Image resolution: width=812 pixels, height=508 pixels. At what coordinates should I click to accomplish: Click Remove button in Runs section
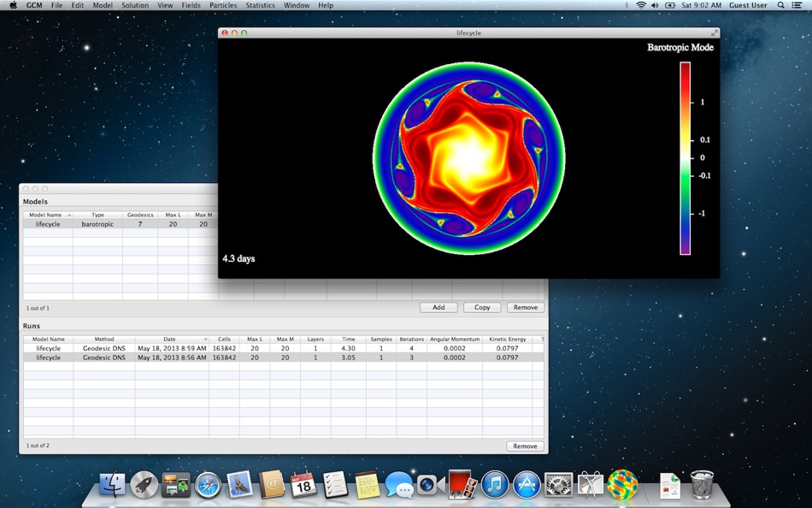tap(525, 446)
